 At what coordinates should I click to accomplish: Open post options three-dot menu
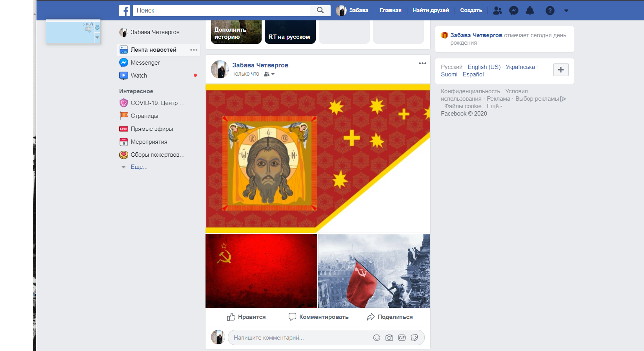[422, 63]
